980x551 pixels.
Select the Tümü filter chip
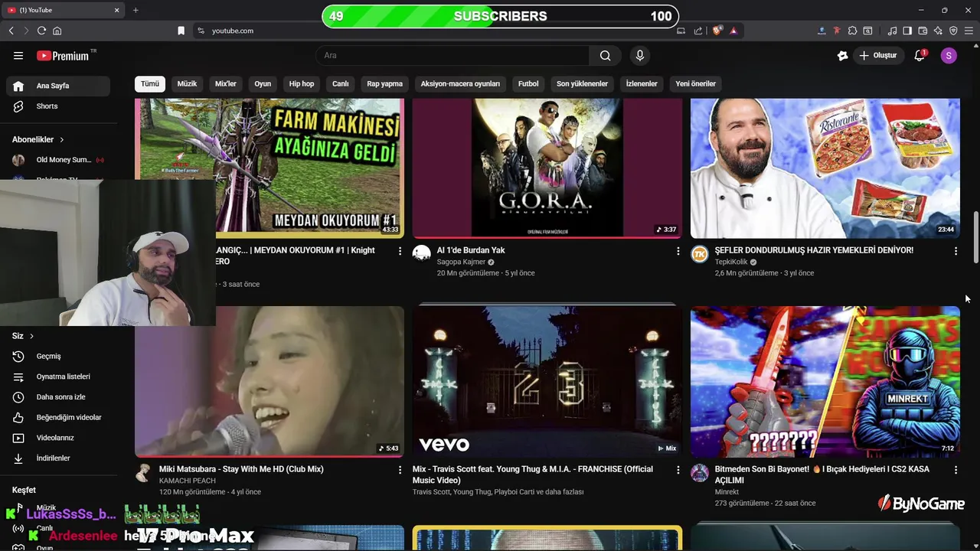pyautogui.click(x=150, y=83)
